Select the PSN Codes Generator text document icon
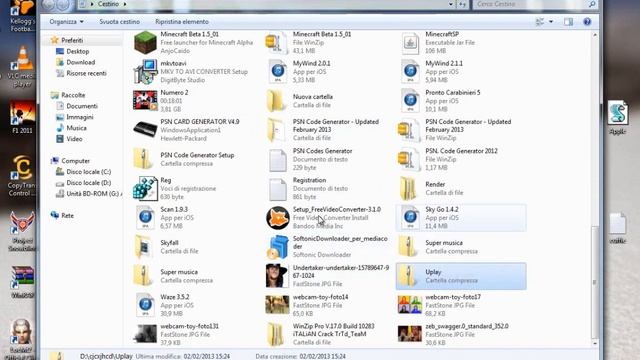Viewport: 640px width, 360px height. click(x=278, y=159)
